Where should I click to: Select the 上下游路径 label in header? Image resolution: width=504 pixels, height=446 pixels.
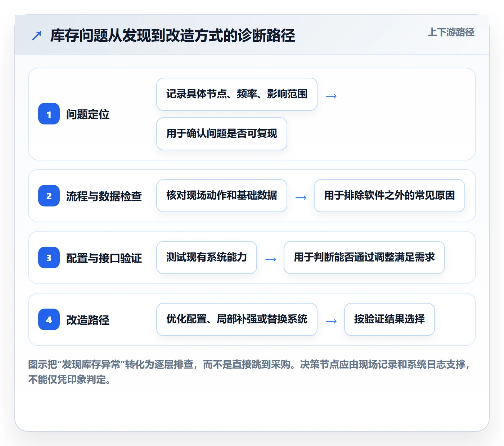point(451,32)
